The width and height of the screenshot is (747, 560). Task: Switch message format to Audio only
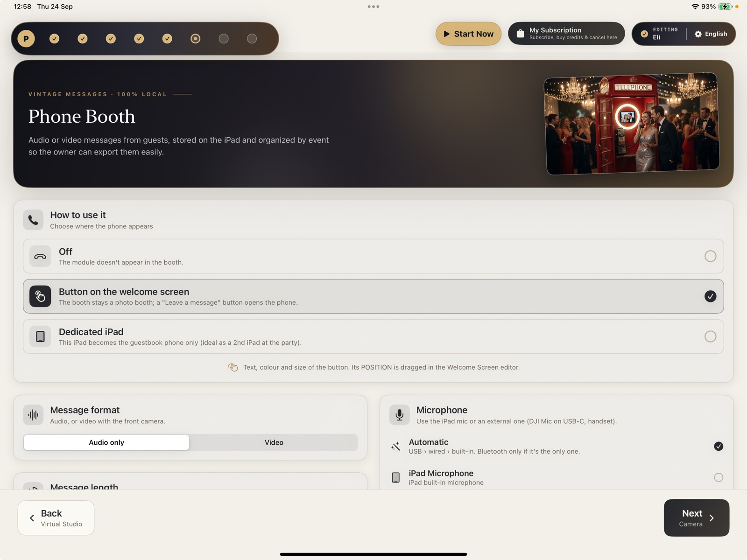[x=106, y=442]
